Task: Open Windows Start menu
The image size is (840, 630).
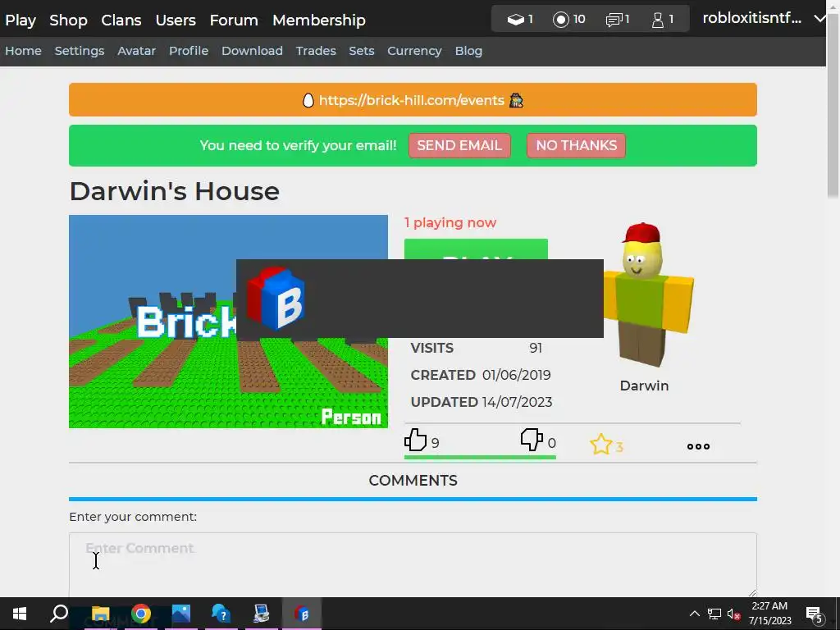Action: 20,614
